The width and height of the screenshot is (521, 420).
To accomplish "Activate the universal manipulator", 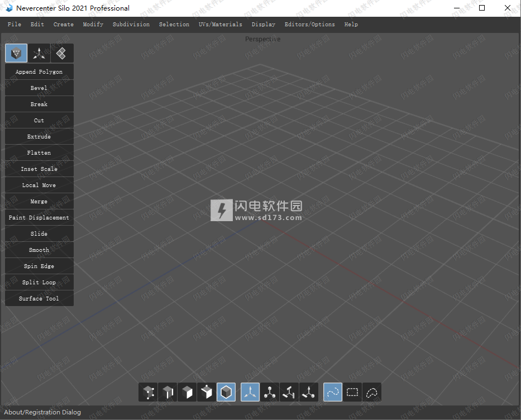I will (309, 392).
